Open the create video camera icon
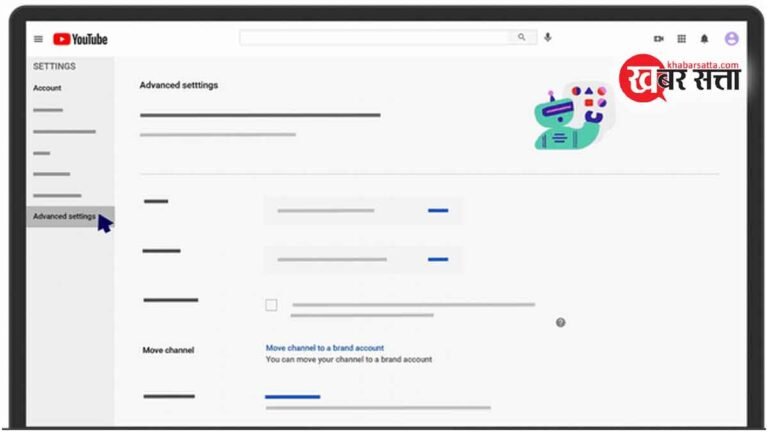Image resolution: width=768 pixels, height=432 pixels. click(659, 39)
